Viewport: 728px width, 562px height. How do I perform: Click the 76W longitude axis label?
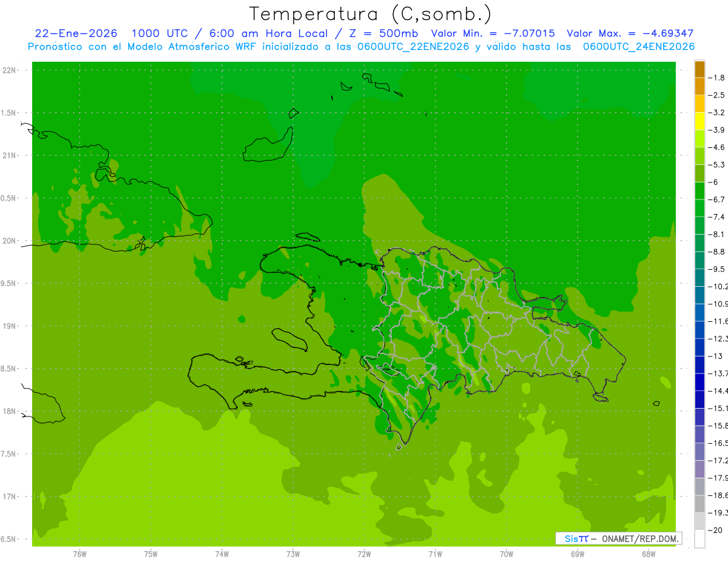point(79,554)
